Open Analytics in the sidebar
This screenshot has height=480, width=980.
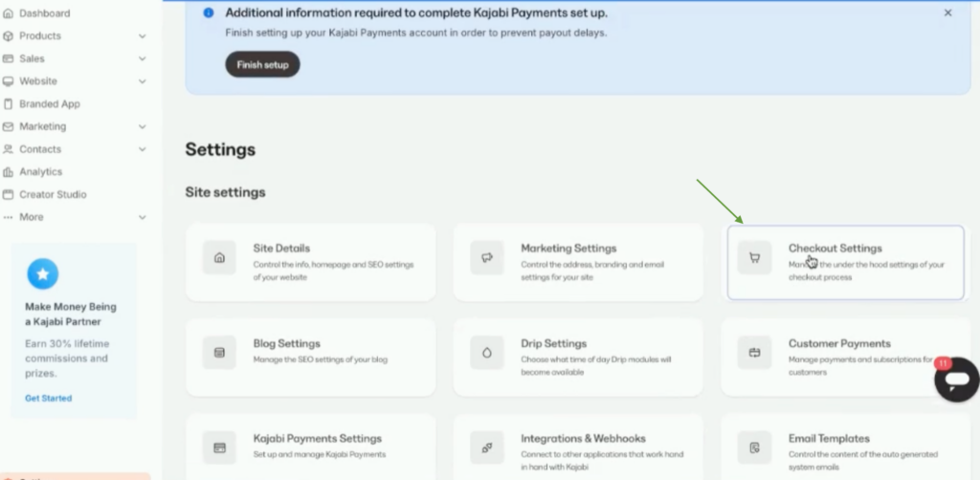click(40, 172)
